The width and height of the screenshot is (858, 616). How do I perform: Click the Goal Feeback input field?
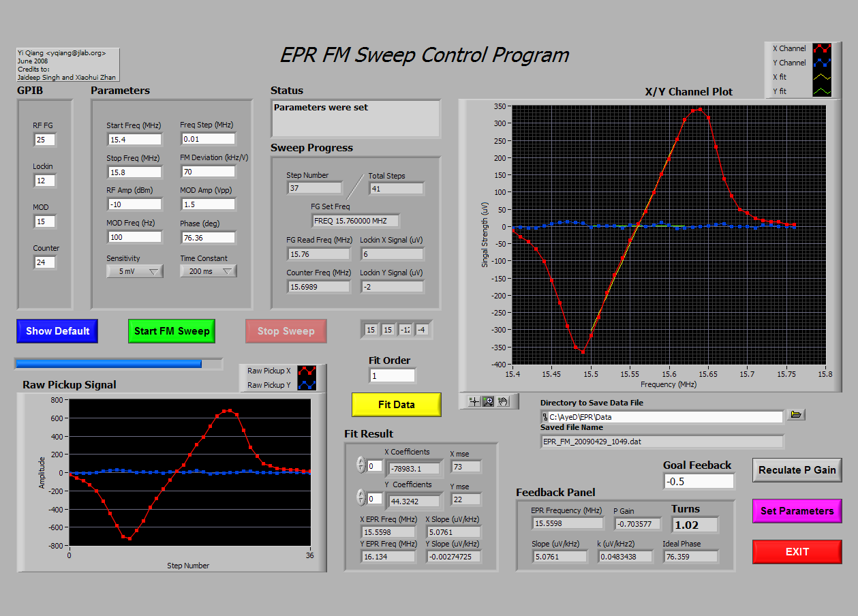[699, 481]
